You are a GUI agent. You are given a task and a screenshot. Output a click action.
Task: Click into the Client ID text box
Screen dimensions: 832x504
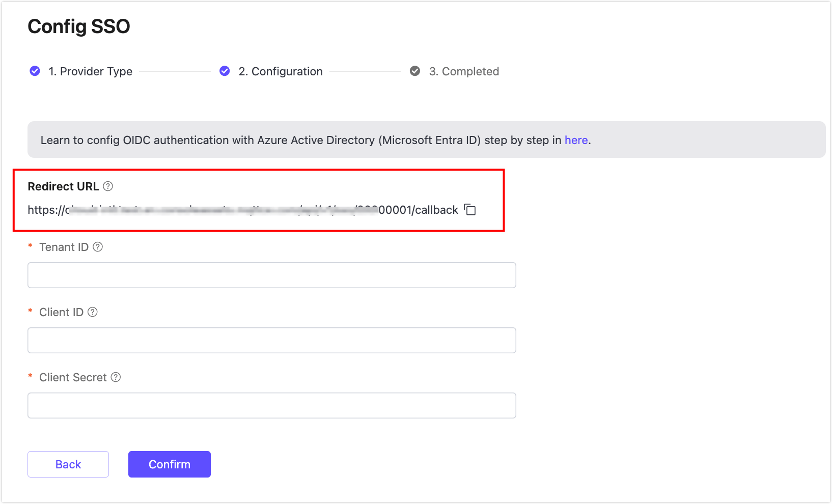(271, 341)
